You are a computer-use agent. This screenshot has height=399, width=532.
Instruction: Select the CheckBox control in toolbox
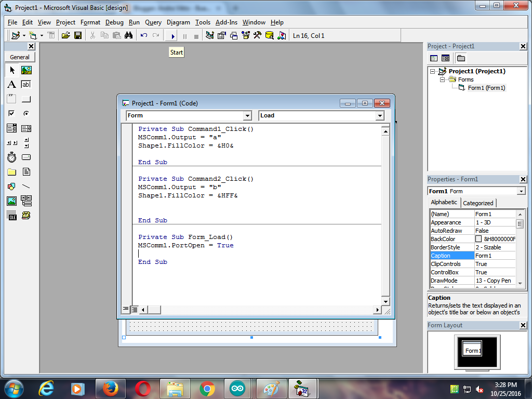point(11,113)
